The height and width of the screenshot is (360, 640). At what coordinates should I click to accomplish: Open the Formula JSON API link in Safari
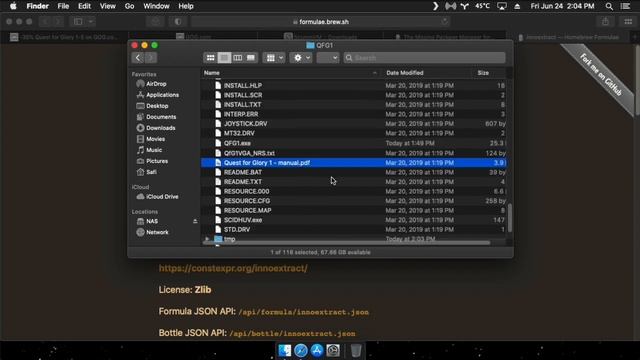(x=304, y=312)
